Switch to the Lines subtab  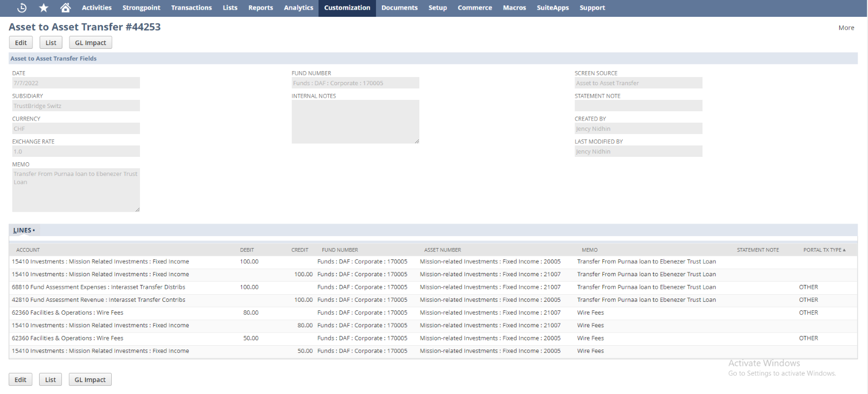tap(23, 231)
